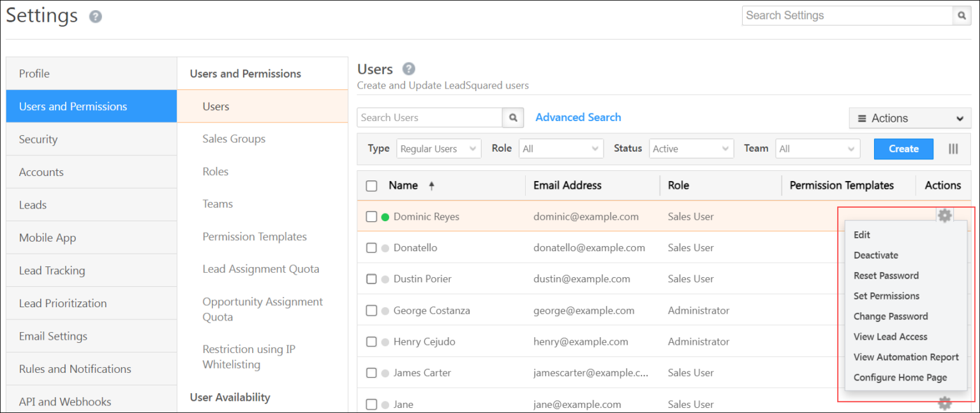Screen dimensions: 980x413
Task: Click the gear icon in Dominic Reyes row
Action: [944, 216]
